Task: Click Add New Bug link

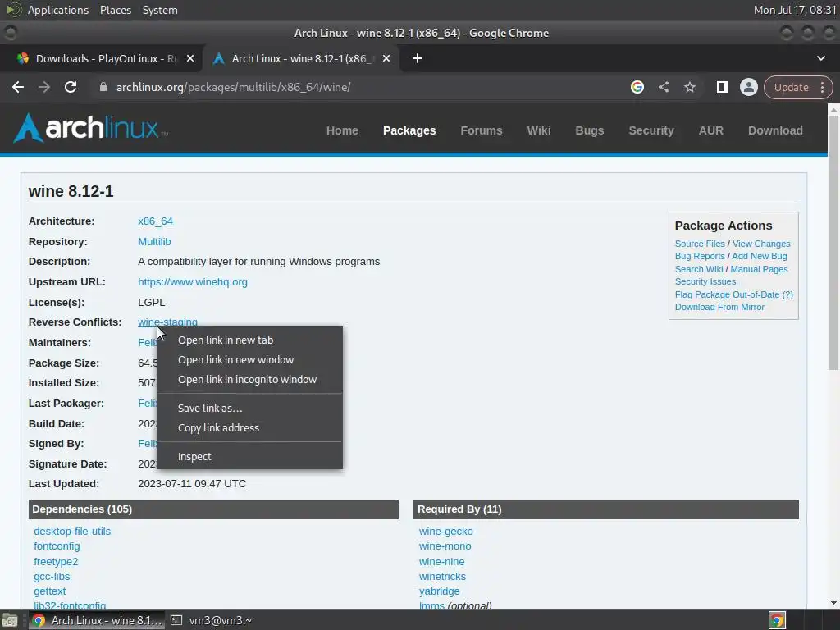Action: (759, 256)
